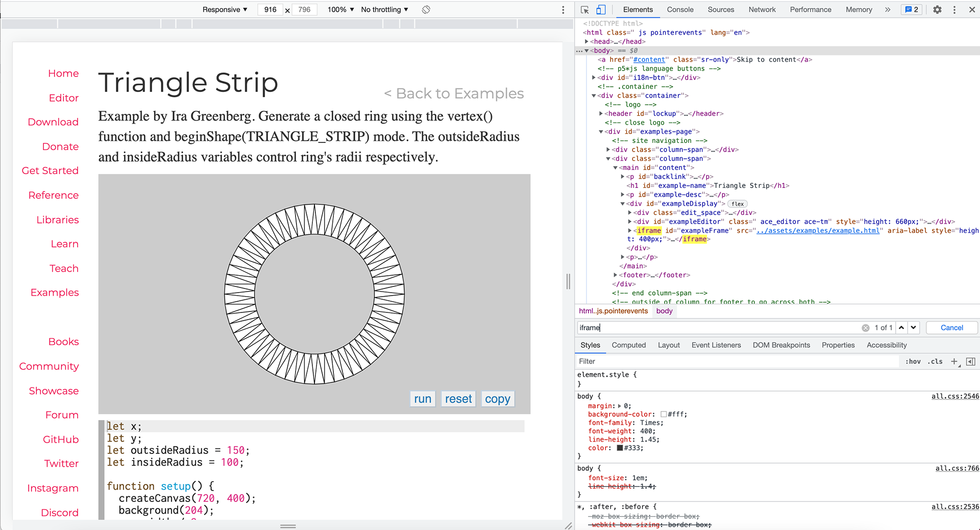The image size is (980, 530).
Task: Open the No throttling dropdown
Action: point(384,10)
